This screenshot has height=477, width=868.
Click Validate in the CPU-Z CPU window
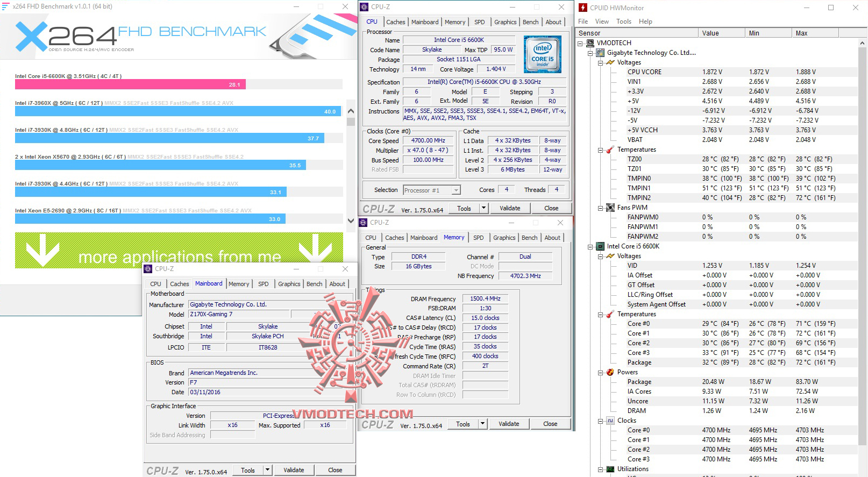coord(510,208)
